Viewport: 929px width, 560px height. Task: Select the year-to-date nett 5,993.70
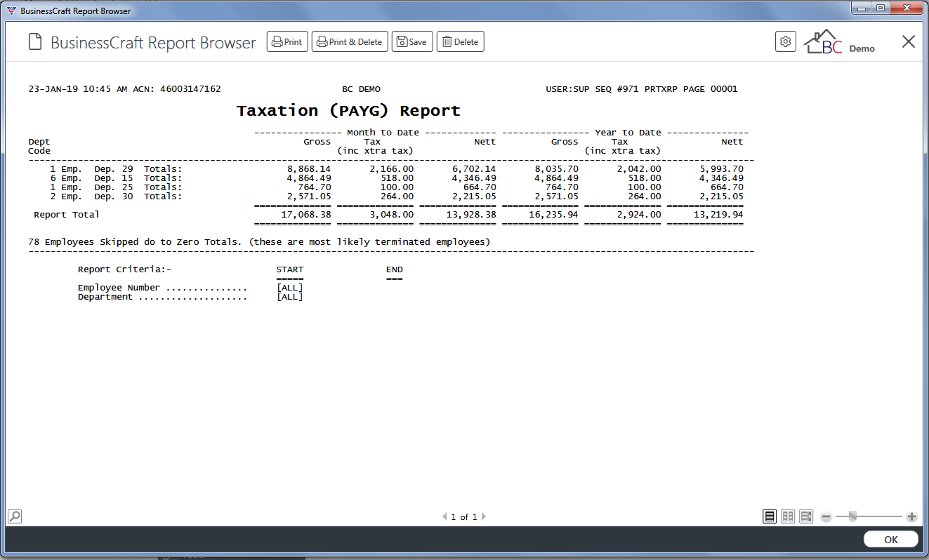(x=721, y=169)
